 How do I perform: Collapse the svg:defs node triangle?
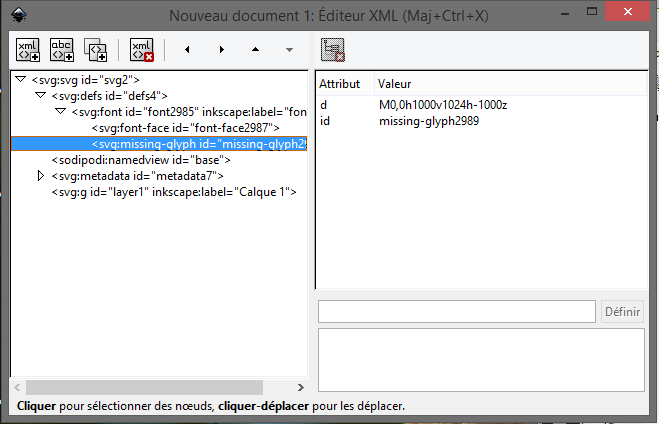tap(41, 96)
